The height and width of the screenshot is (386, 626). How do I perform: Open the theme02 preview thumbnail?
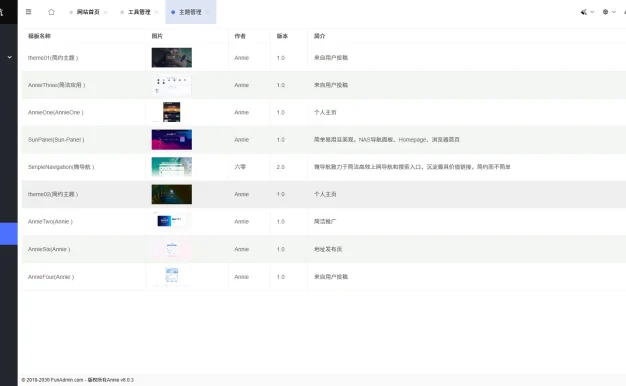tap(172, 194)
